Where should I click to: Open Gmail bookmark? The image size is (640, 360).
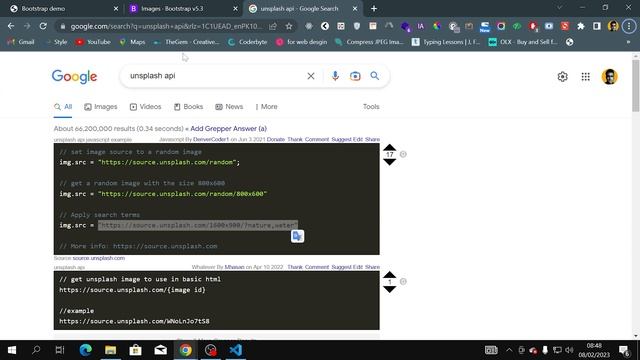coord(21,42)
